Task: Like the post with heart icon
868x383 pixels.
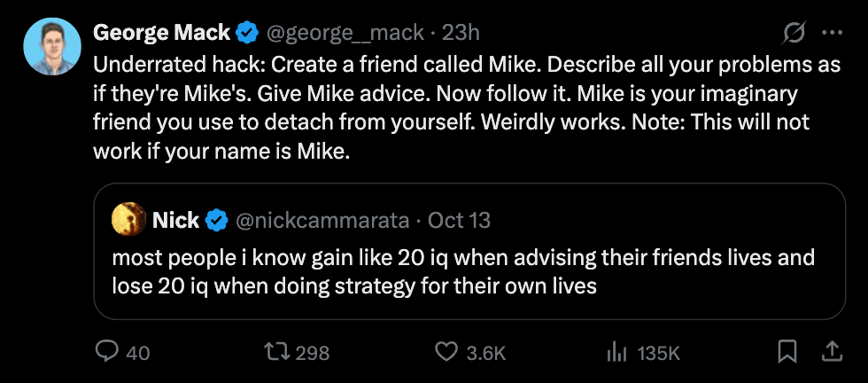Action: [x=446, y=352]
